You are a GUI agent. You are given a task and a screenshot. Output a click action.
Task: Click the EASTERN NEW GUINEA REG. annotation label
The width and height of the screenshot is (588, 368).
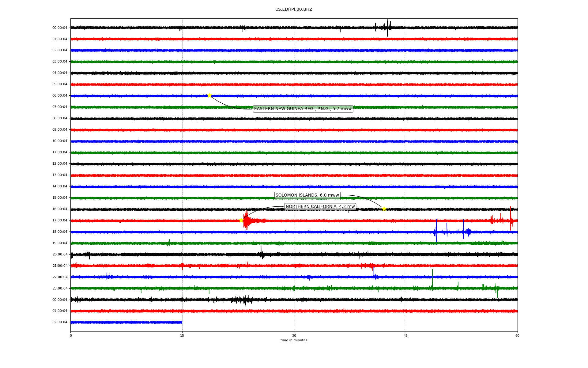[x=303, y=109]
